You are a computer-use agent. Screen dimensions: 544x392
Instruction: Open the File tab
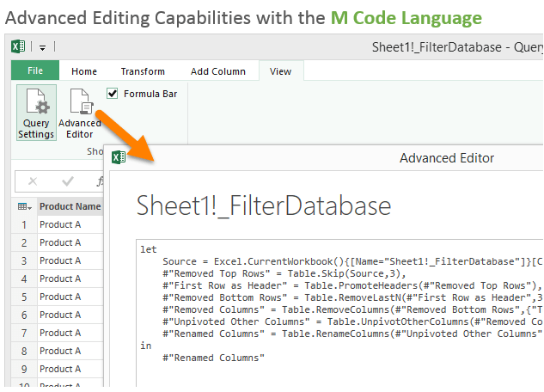click(35, 71)
